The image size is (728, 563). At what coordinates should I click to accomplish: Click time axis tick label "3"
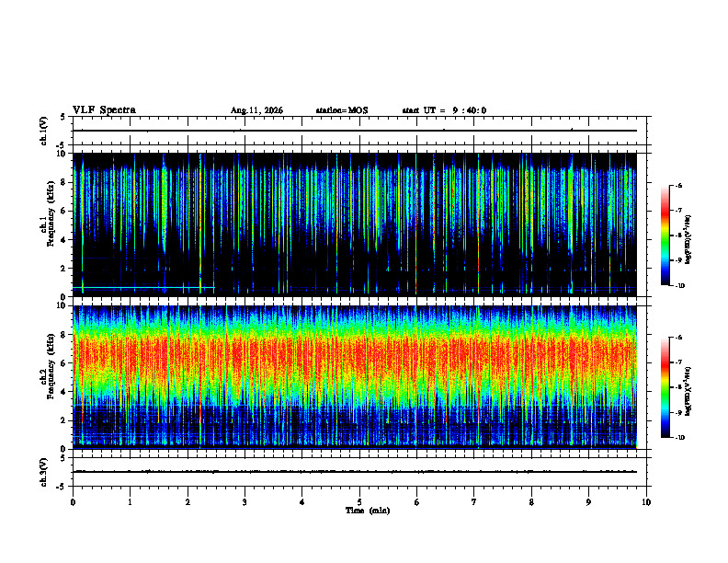pos(245,502)
